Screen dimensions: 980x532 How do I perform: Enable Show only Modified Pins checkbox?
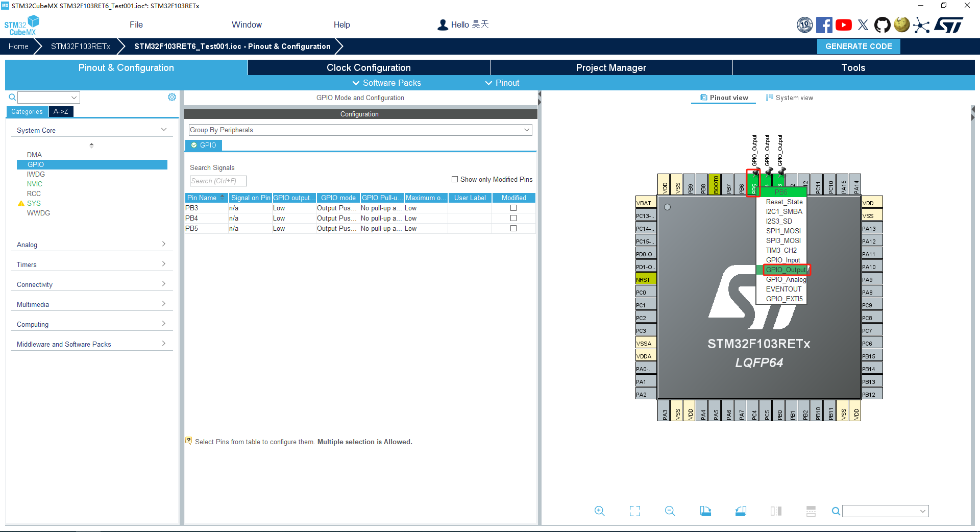click(455, 179)
